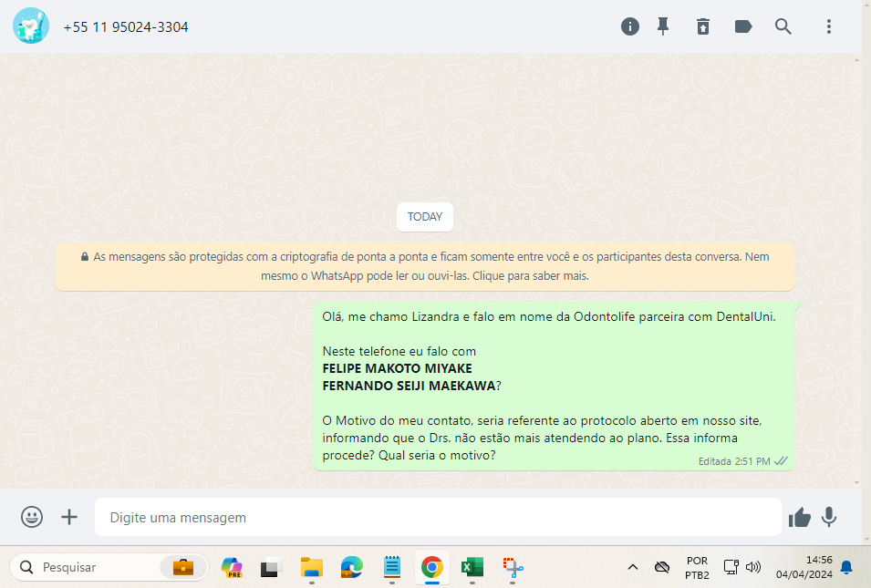
Task: Search messages with the magnifier icon
Action: pos(783,26)
